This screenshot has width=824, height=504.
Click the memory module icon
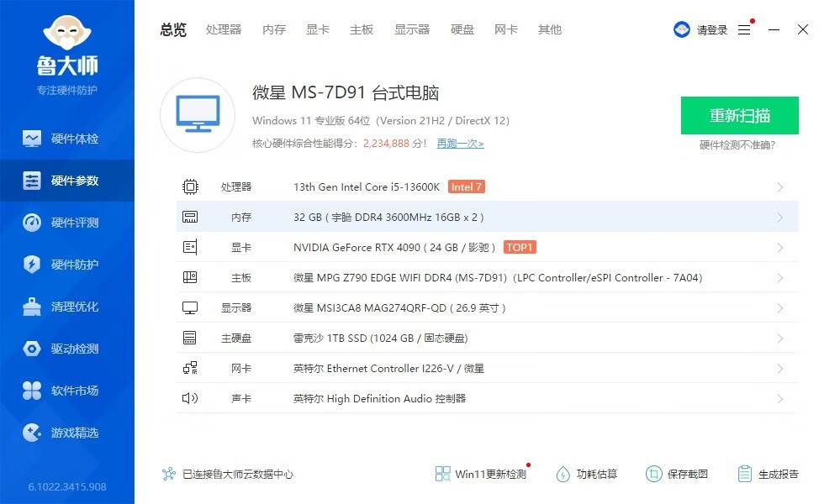point(190,217)
